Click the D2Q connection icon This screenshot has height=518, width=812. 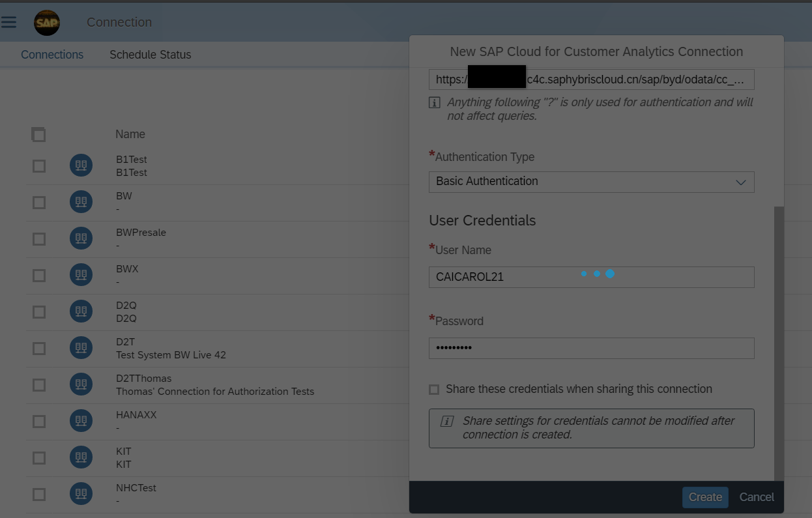81,311
